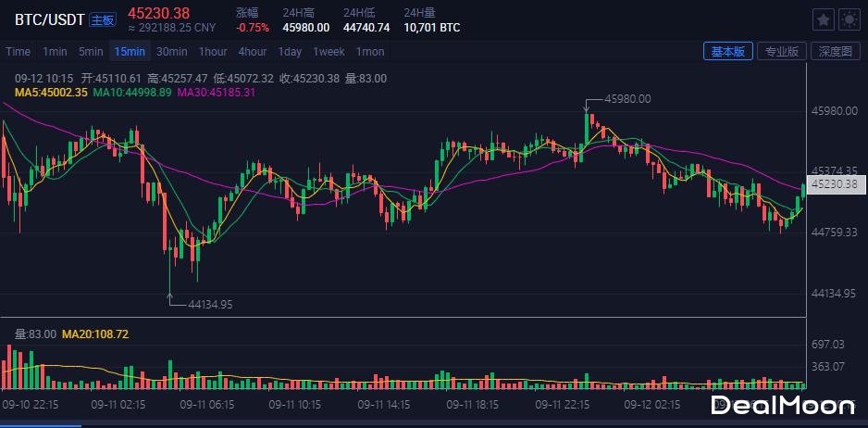Click the MA5 indicator label

point(51,93)
